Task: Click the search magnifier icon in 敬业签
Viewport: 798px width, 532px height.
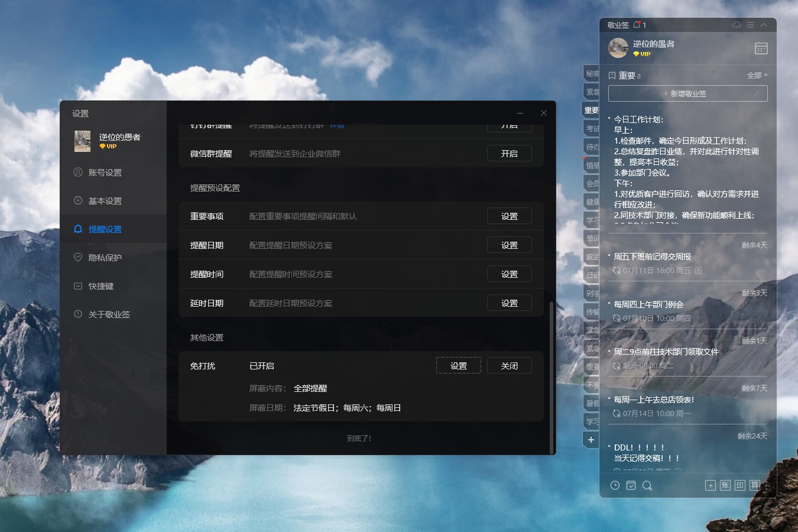Action: (x=647, y=485)
